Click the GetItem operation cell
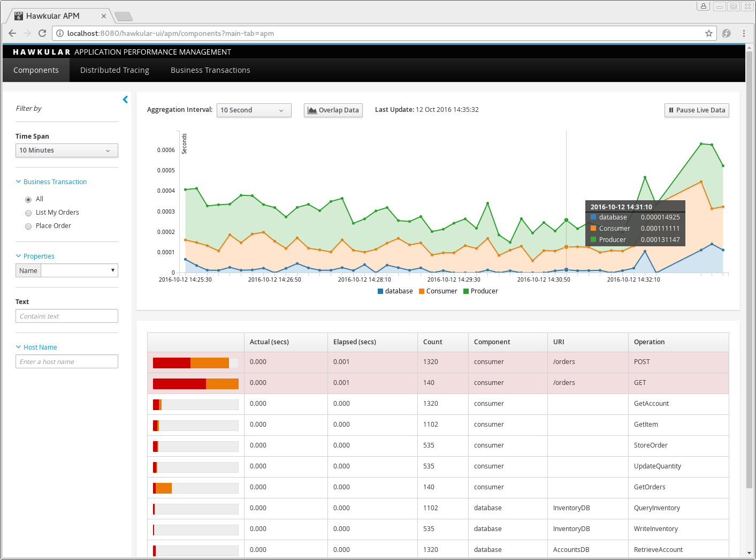 [x=678, y=425]
